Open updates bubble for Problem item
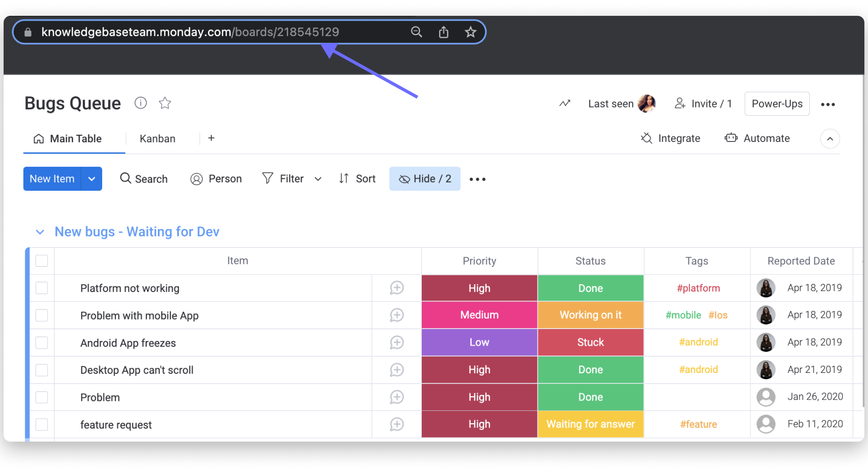Image resolution: width=868 pixels, height=471 pixels. click(397, 397)
